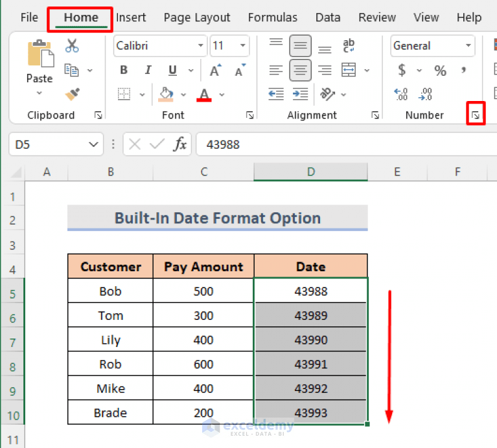The image size is (497, 448).
Task: Click the Paste clipboard icon
Action: click(41, 54)
